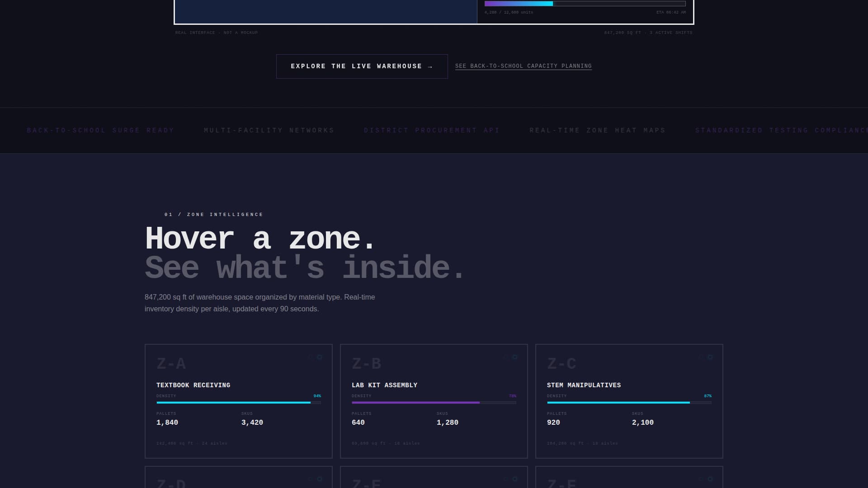Click the Z-D zone code label
This screenshot has width=868, height=488.
(x=171, y=483)
